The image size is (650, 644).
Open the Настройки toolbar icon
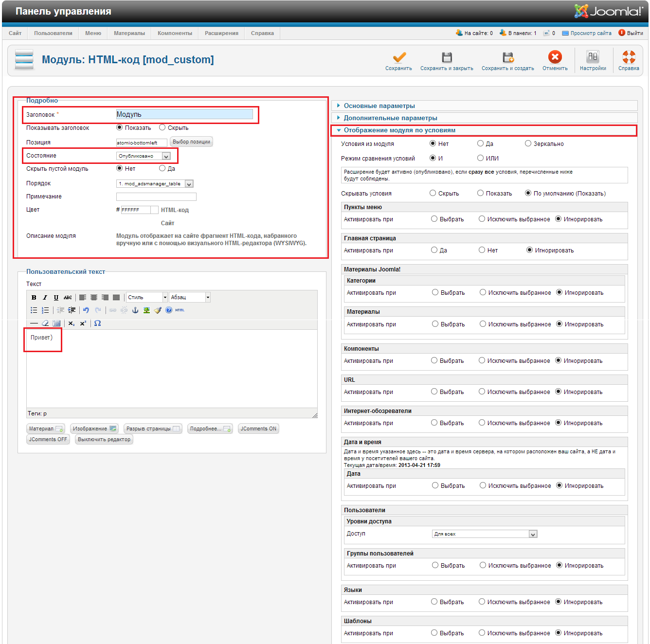click(593, 57)
